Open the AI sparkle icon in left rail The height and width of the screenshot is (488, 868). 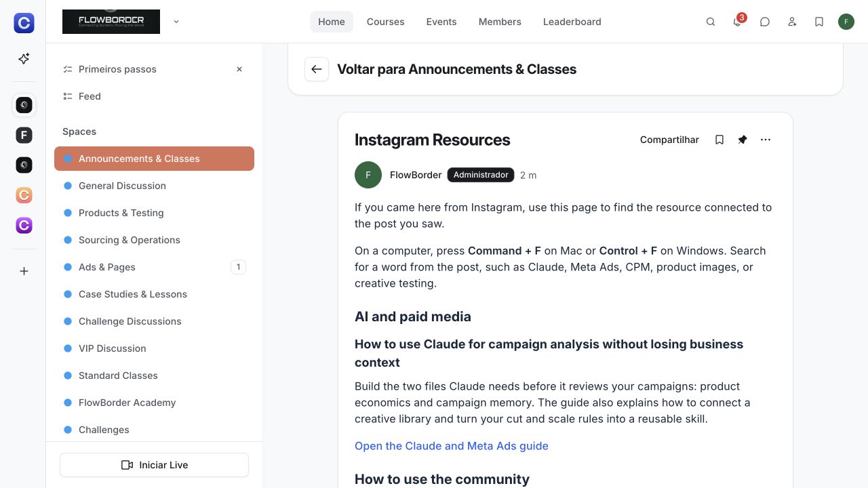(x=24, y=59)
